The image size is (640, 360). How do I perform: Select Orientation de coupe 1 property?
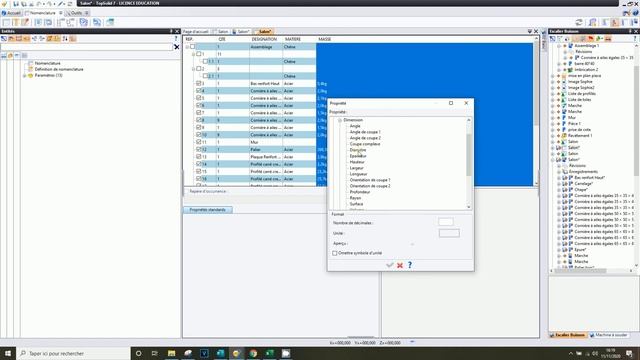[370, 180]
